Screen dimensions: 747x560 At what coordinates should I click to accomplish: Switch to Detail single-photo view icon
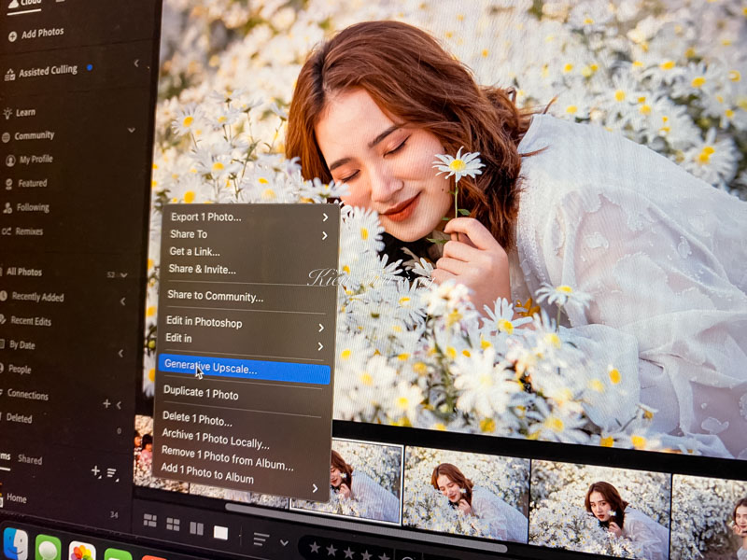(x=220, y=532)
